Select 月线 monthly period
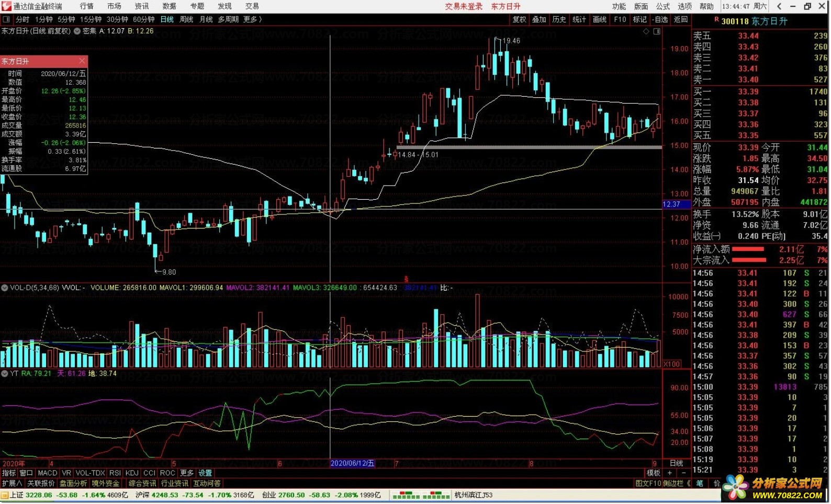The height and width of the screenshot is (504, 831). [206, 19]
